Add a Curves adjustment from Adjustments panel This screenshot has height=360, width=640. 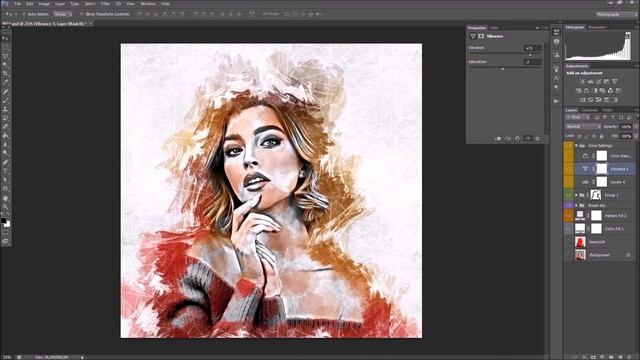point(598,82)
